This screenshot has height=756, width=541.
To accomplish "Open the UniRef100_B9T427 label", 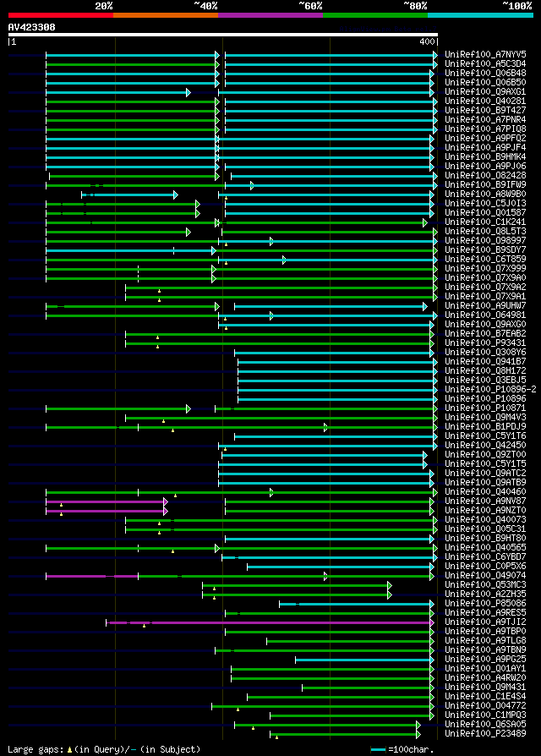I will tap(485, 111).
